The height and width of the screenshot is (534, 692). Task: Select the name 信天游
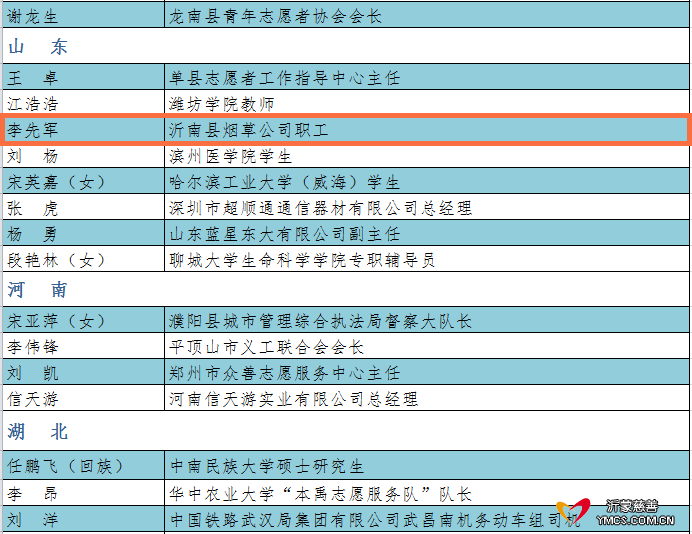point(32,399)
